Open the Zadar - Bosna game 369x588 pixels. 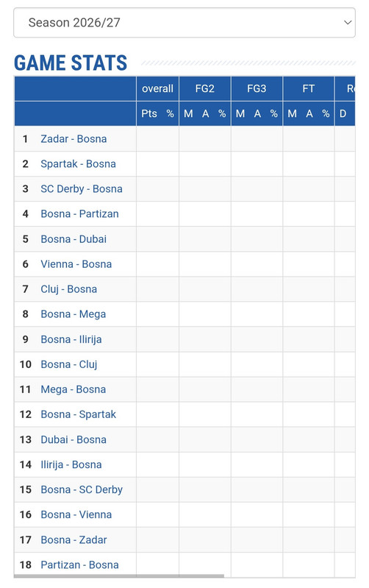pyautogui.click(x=74, y=139)
